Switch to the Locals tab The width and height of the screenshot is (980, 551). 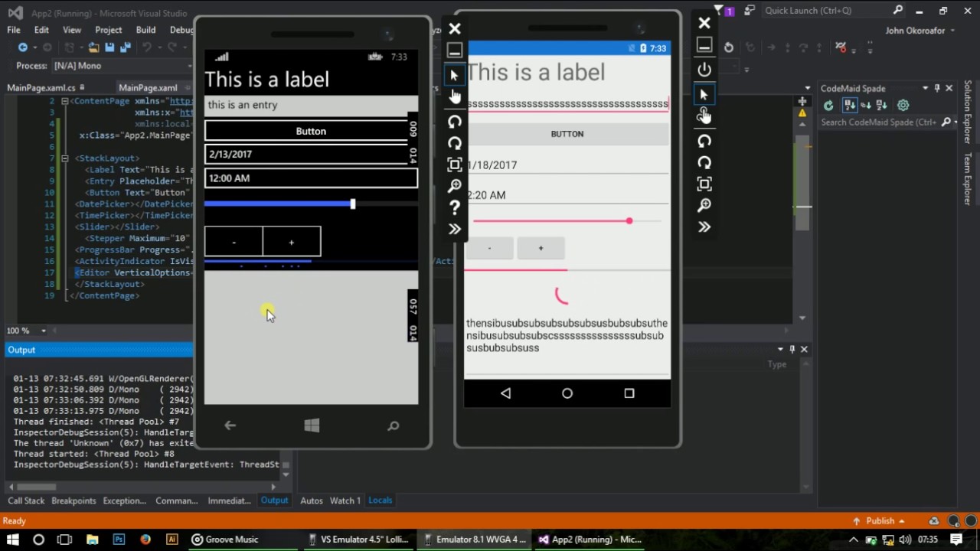(380, 500)
